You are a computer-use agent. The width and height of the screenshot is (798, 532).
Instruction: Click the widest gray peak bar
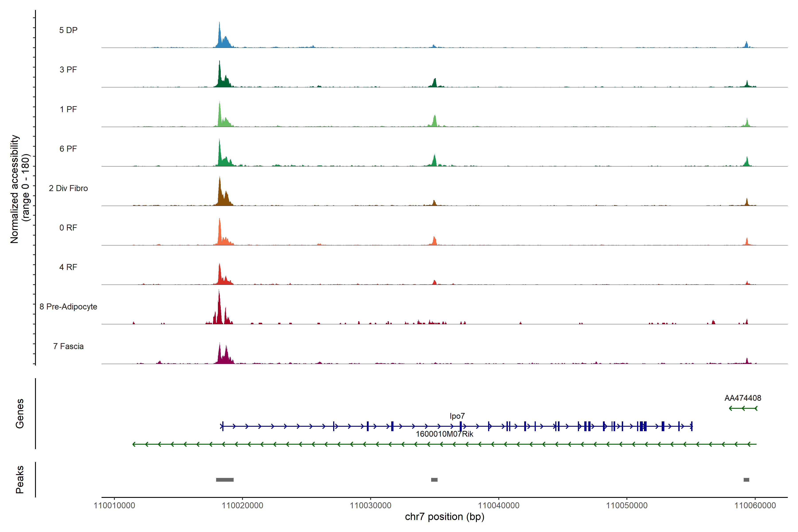tap(225, 480)
